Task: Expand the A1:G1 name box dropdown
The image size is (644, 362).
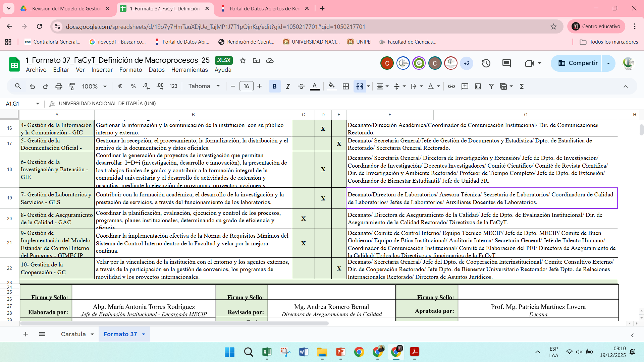Action: 38,104
